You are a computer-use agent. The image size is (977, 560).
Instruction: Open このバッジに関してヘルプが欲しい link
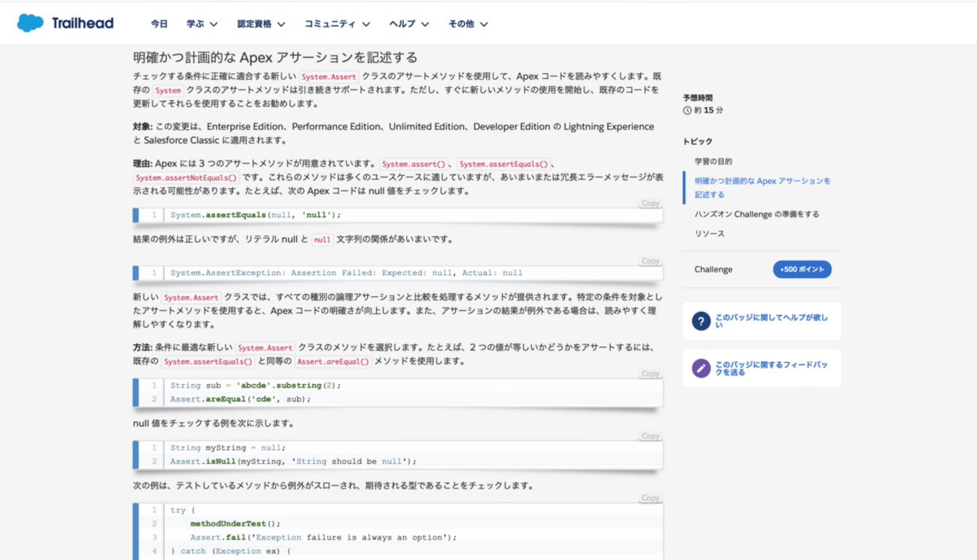pos(771,322)
